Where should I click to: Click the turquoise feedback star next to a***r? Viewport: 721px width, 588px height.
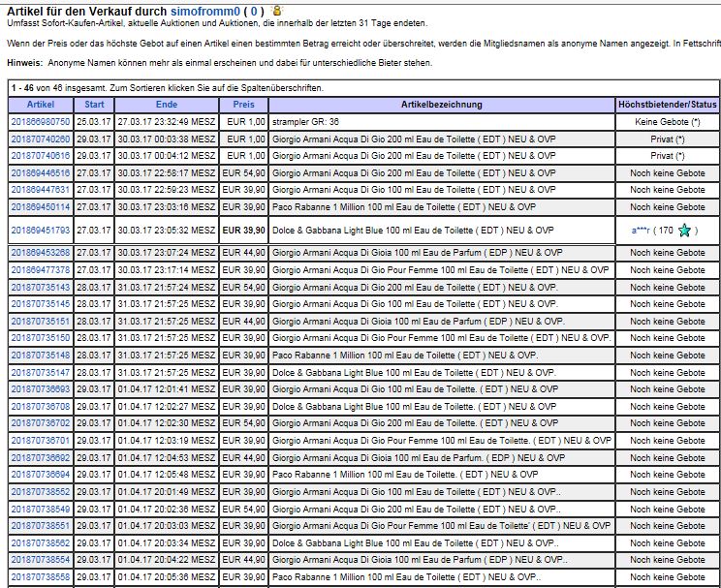pos(684,231)
